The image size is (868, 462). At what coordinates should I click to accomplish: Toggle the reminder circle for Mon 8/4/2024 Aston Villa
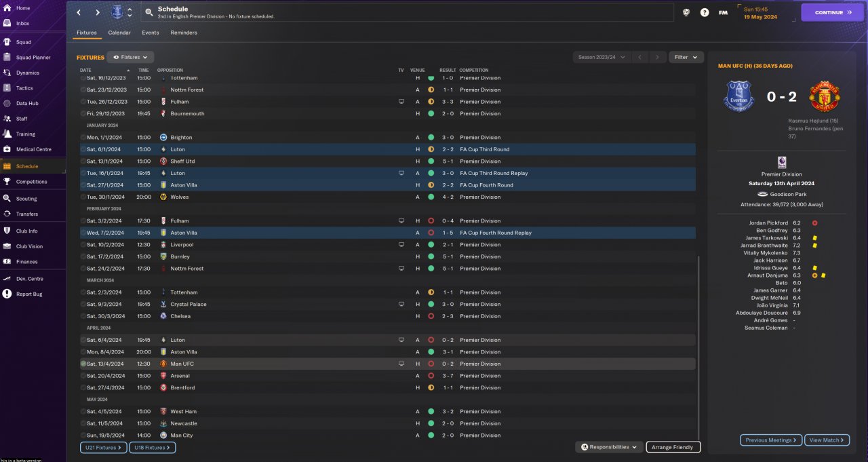pos(83,352)
